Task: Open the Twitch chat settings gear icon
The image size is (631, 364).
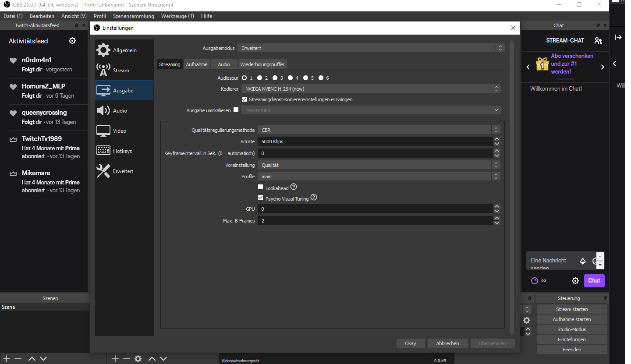Action: tap(575, 281)
